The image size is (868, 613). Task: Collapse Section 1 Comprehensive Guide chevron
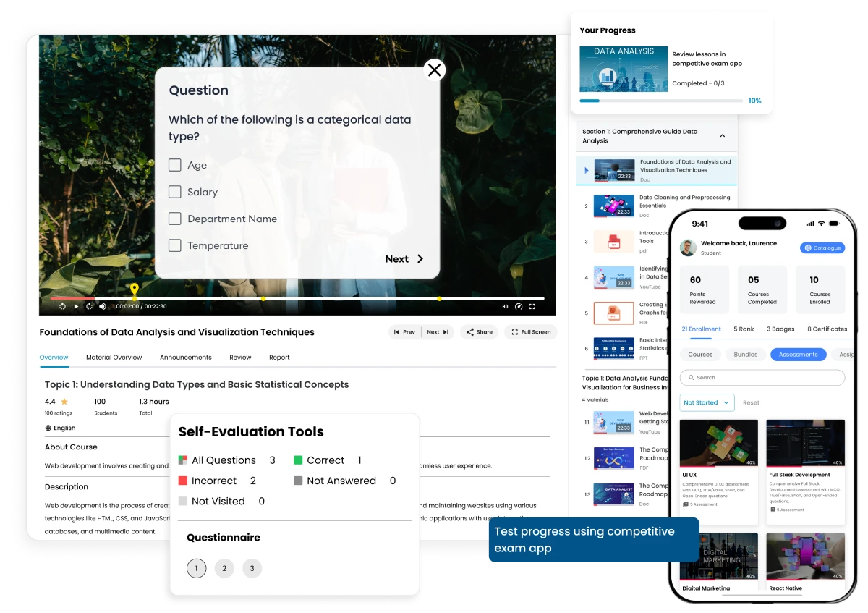coord(722,136)
